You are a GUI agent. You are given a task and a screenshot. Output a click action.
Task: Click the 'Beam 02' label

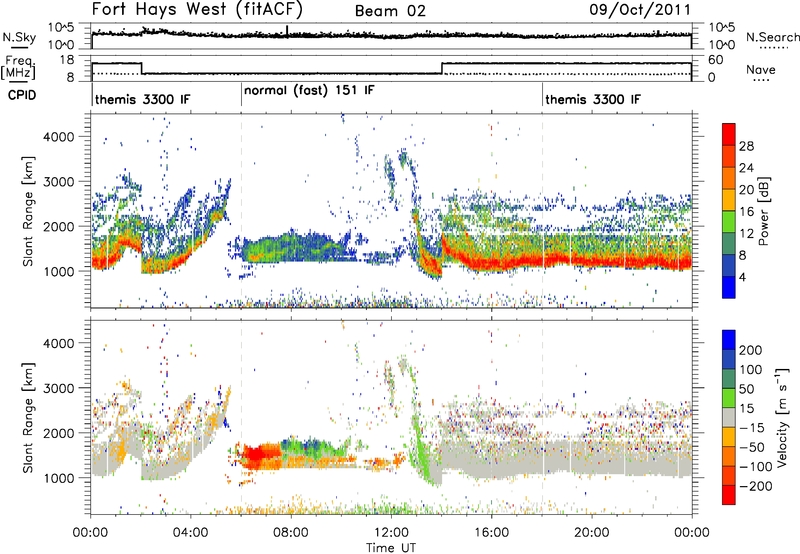[x=390, y=11]
